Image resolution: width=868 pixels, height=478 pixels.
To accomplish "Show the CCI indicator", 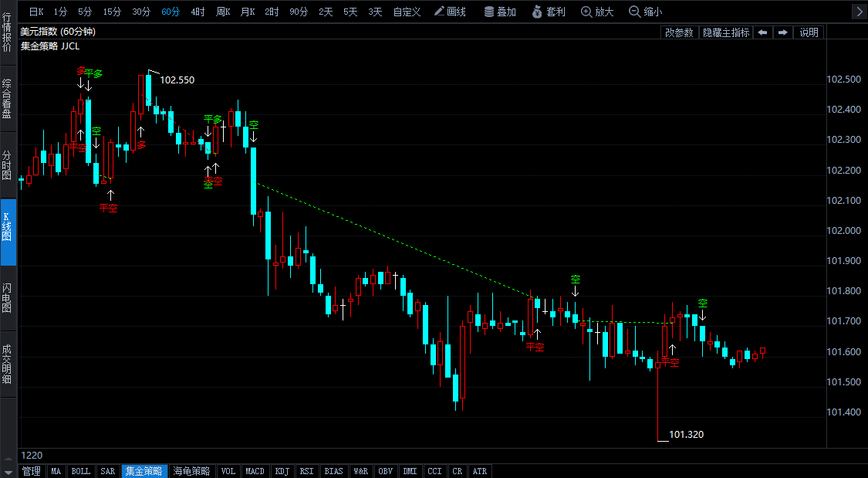I will (x=435, y=471).
